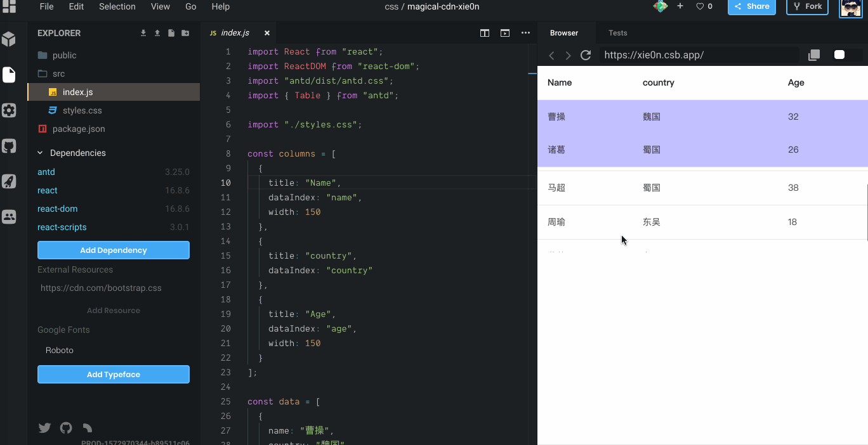
Task: Focus the Roboto Google Fonts input
Action: tap(114, 350)
